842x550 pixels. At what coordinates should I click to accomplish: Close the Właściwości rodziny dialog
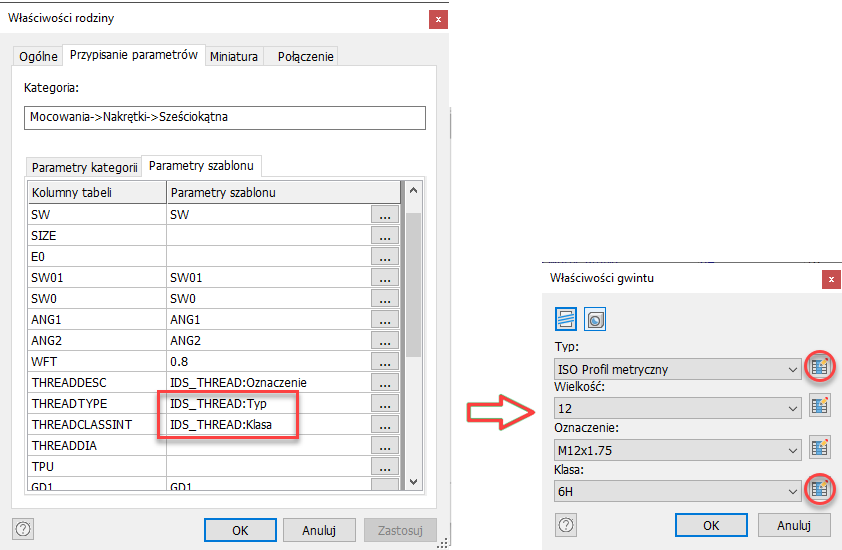[438, 19]
